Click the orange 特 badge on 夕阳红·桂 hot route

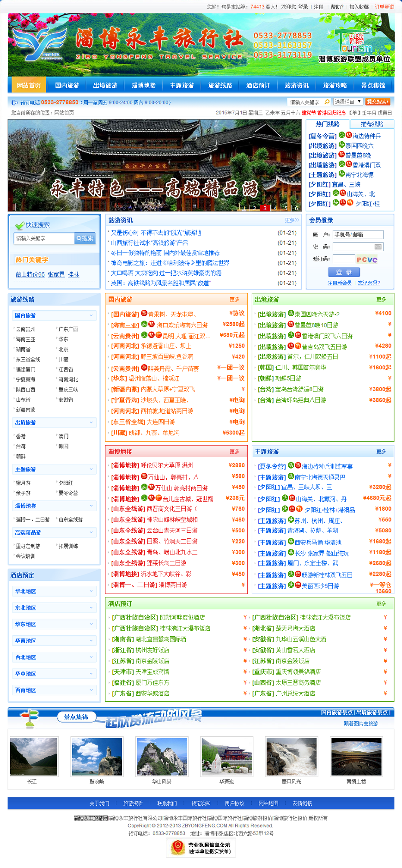coord(350,203)
